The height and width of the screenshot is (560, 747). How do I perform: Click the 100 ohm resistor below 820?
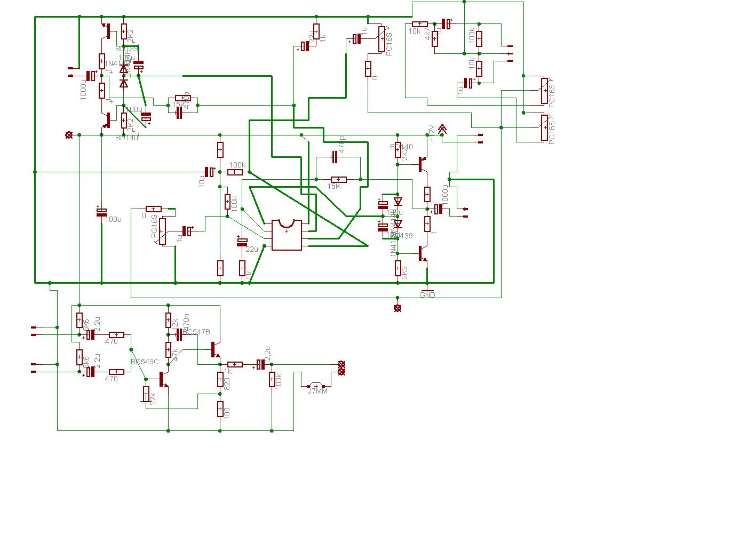[220, 409]
